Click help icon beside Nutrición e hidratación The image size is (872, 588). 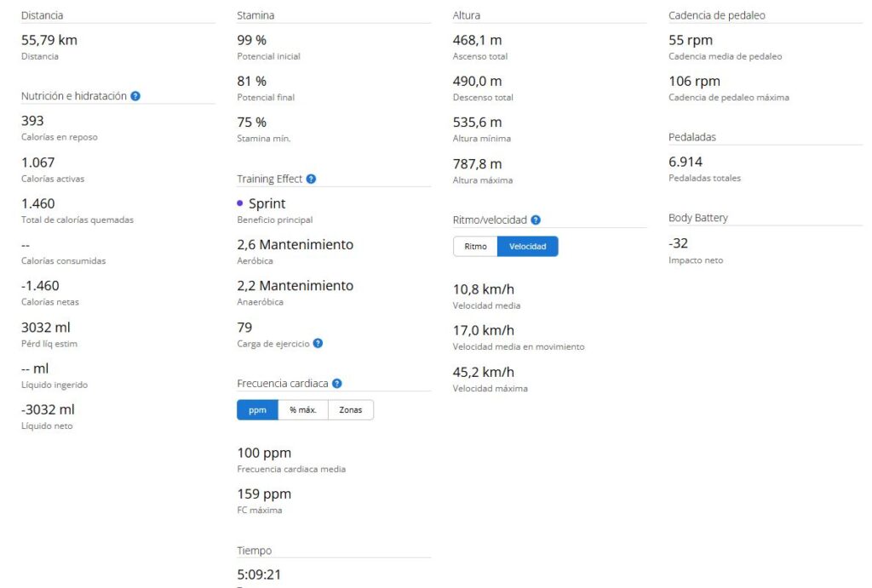135,96
